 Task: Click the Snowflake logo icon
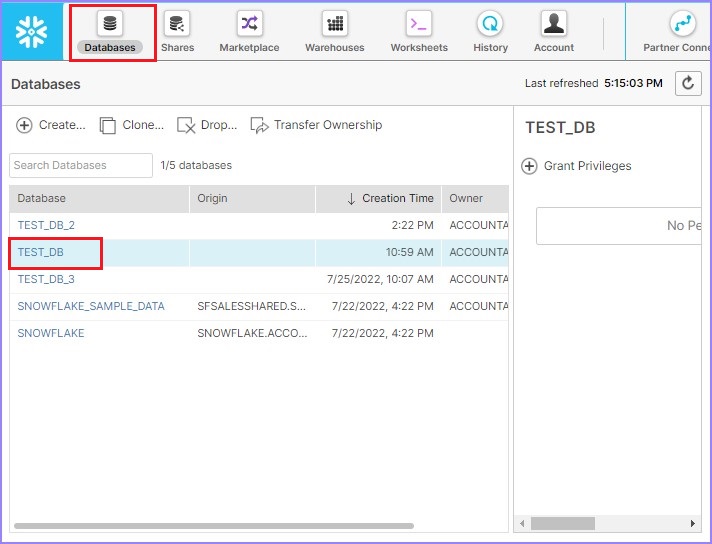click(x=31, y=31)
